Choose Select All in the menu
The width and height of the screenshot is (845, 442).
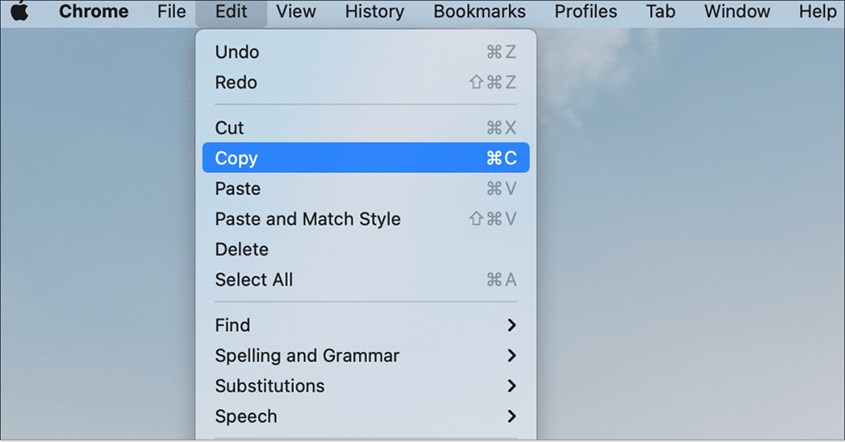click(x=366, y=279)
